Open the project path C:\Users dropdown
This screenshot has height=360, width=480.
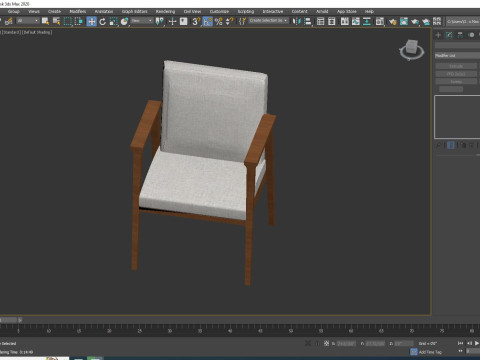pyautogui.click(x=463, y=21)
